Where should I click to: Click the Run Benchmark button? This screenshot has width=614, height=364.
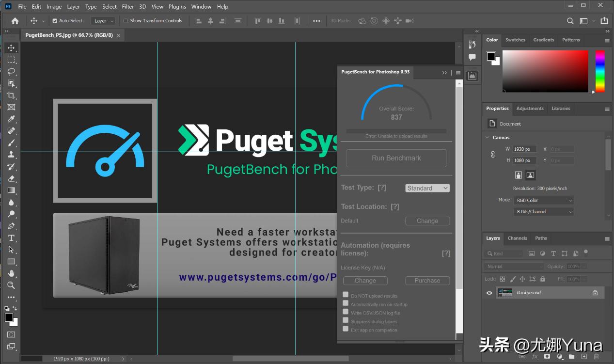pyautogui.click(x=396, y=158)
